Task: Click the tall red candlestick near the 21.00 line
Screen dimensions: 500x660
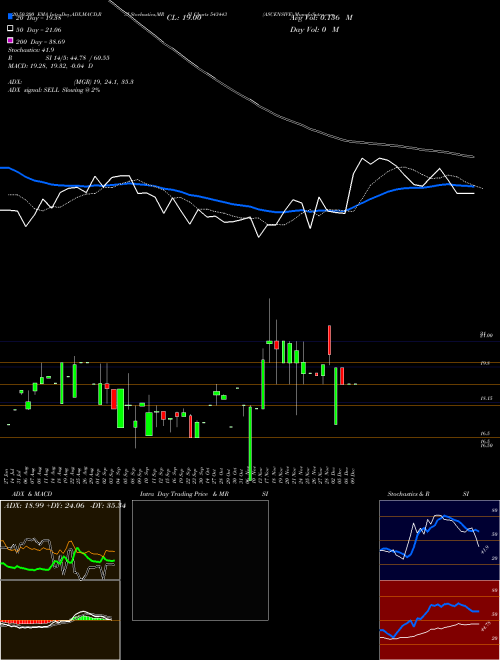Action: [x=330, y=340]
